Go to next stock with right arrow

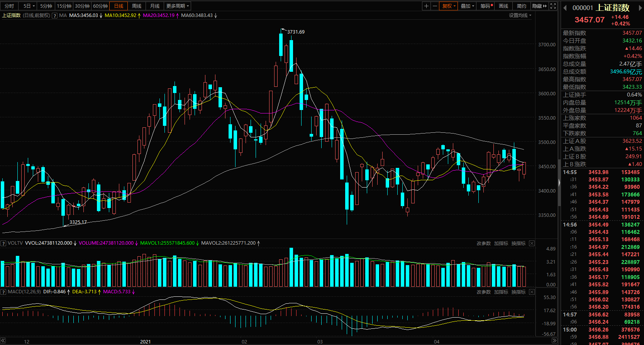coord(641,8)
